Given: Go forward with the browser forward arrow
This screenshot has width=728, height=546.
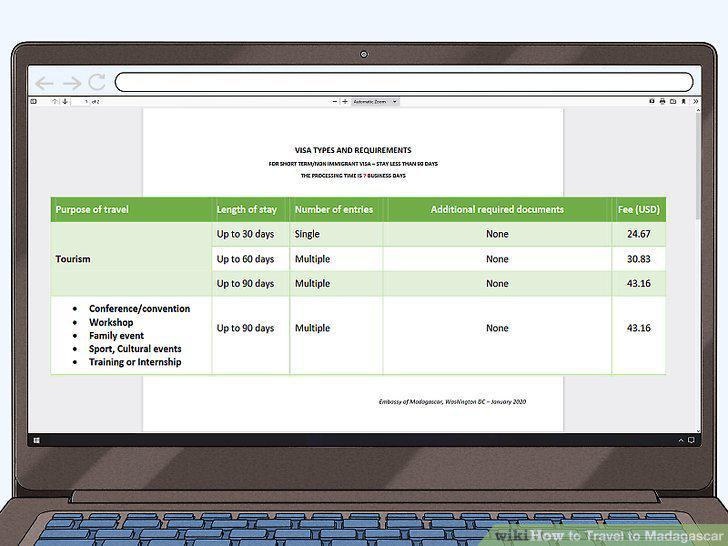Looking at the screenshot, I should (72, 83).
